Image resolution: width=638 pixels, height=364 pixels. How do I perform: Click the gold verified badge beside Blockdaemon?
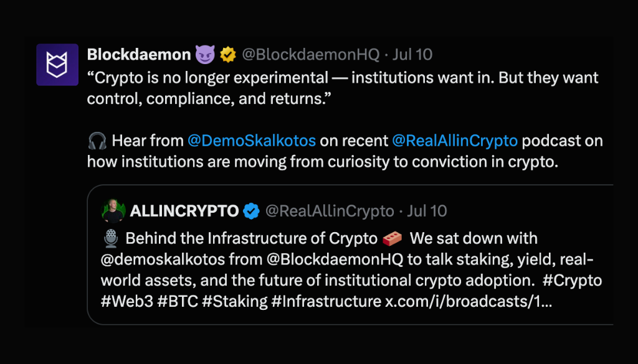point(227,55)
